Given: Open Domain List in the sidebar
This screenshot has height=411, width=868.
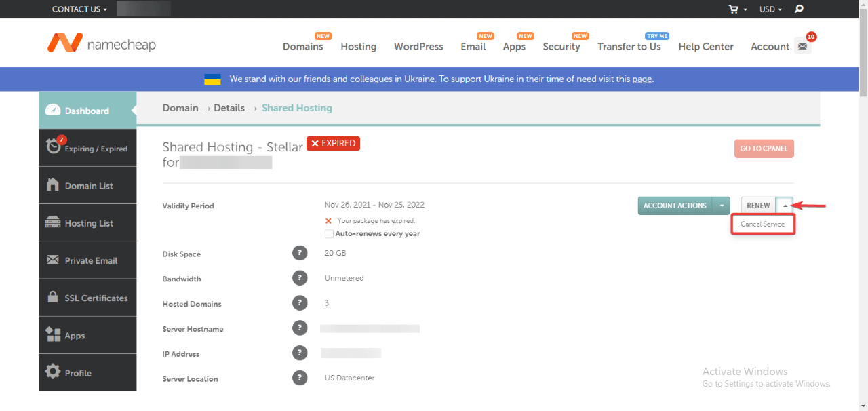Looking at the screenshot, I should pyautogui.click(x=87, y=185).
